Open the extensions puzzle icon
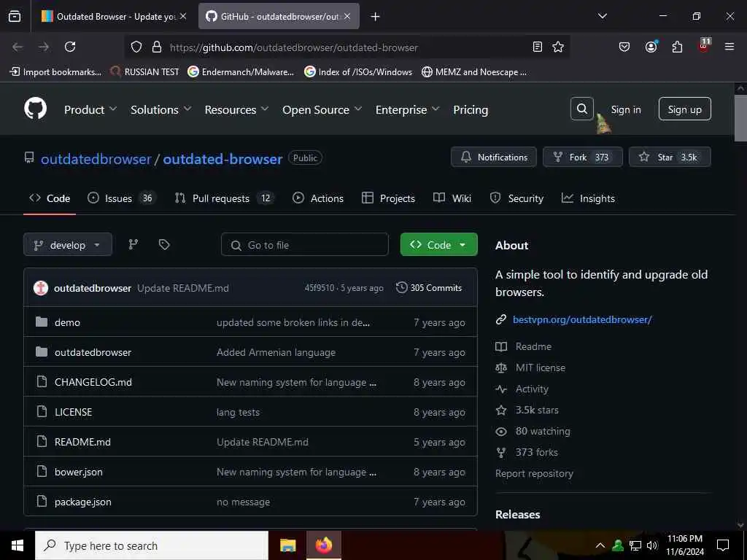The image size is (747, 560). tap(677, 47)
